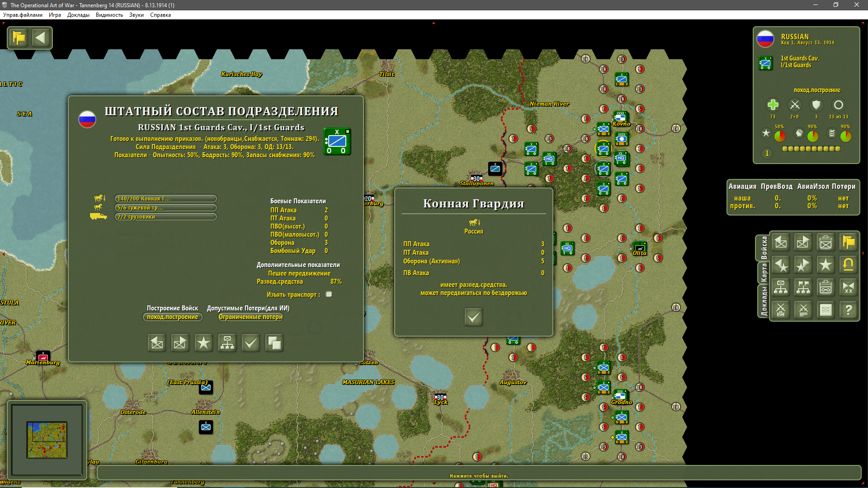
Task: Click the minimap thumbnail
Action: (x=47, y=440)
